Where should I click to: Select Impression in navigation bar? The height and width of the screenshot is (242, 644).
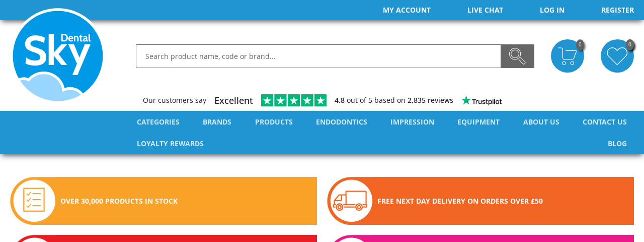click(x=412, y=122)
